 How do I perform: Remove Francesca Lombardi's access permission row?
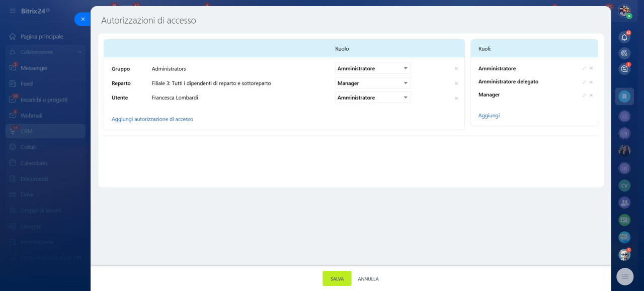(456, 98)
